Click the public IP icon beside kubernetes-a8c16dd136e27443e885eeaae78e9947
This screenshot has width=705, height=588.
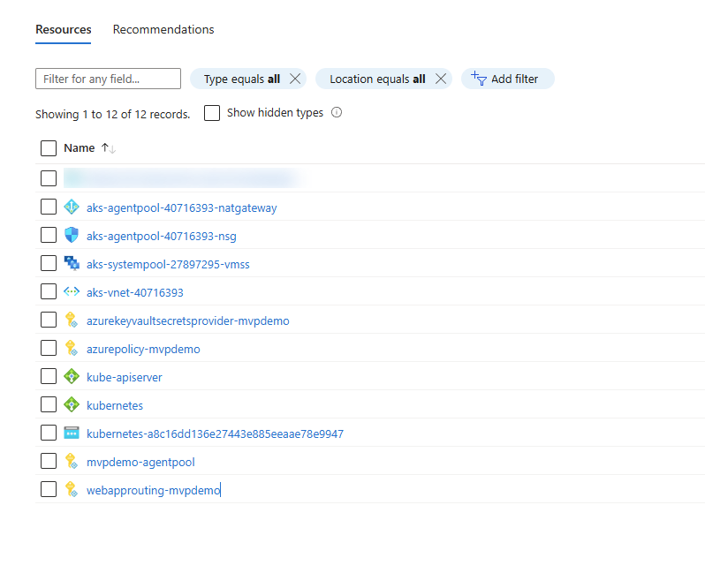[72, 433]
